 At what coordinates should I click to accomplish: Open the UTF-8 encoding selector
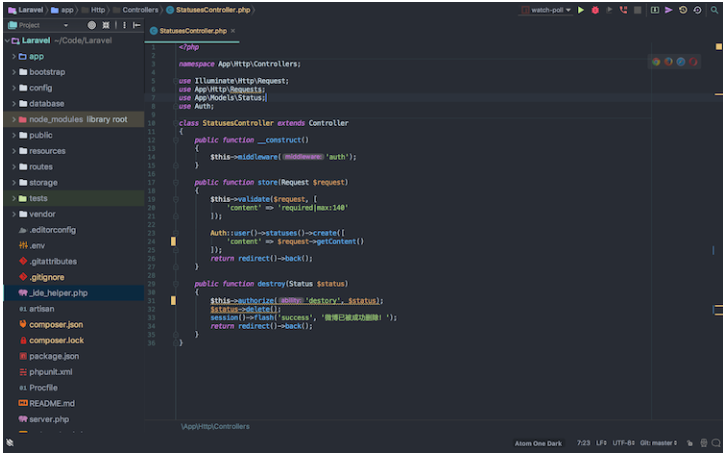point(624,443)
